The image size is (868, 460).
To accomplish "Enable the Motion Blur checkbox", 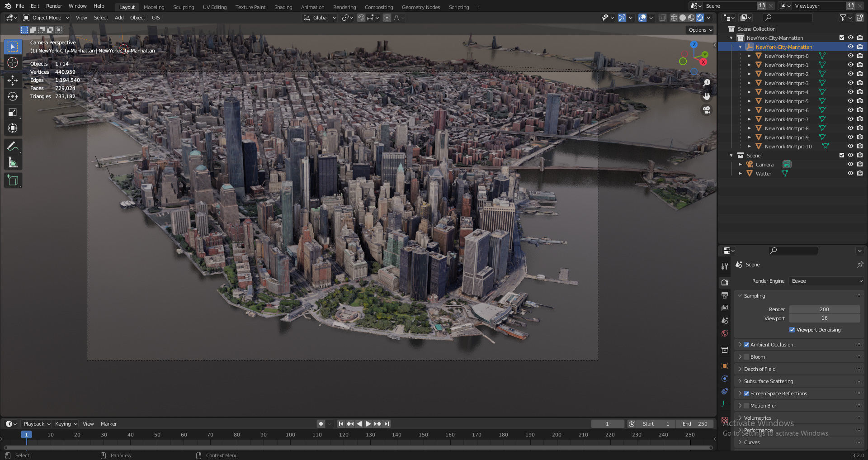I will pos(746,406).
